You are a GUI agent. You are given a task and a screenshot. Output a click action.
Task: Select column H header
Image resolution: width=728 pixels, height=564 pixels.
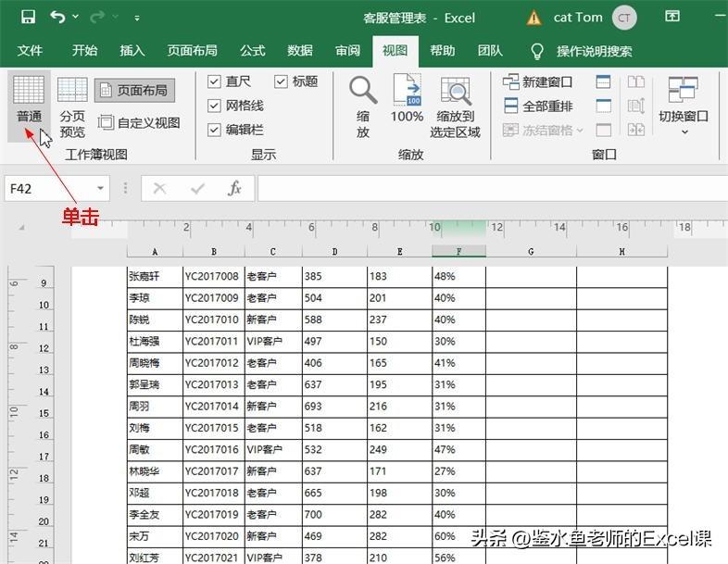click(x=621, y=252)
